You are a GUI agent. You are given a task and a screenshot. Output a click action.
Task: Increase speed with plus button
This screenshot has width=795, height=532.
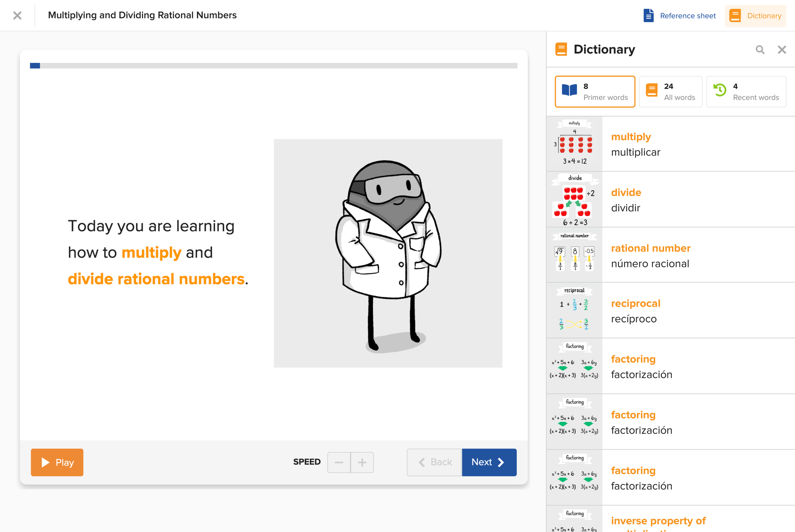(x=362, y=462)
